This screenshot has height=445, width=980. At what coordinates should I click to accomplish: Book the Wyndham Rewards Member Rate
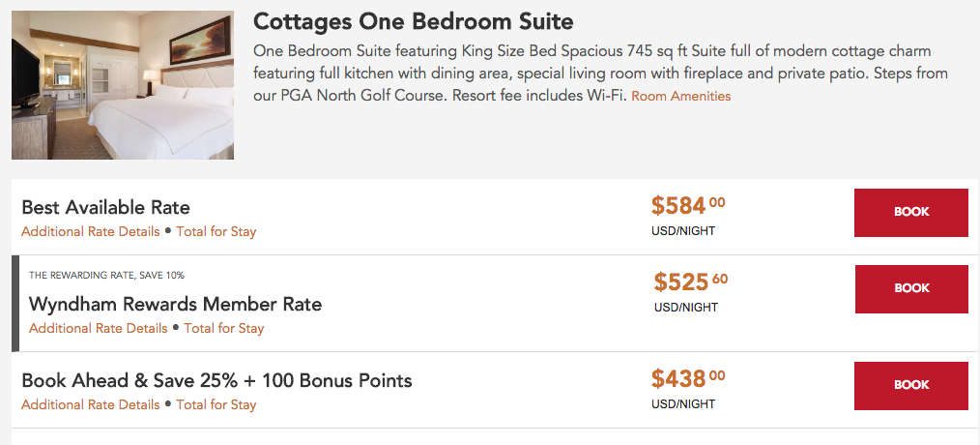pyautogui.click(x=911, y=288)
